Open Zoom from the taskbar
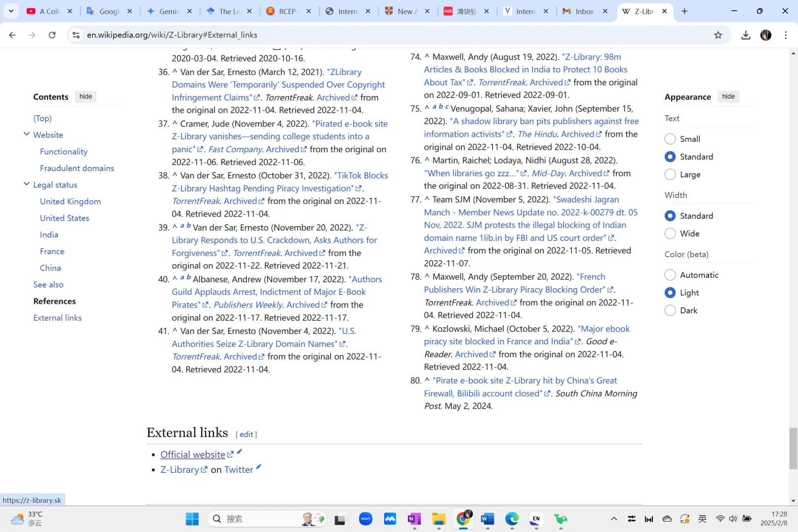798x532 pixels. [366, 519]
